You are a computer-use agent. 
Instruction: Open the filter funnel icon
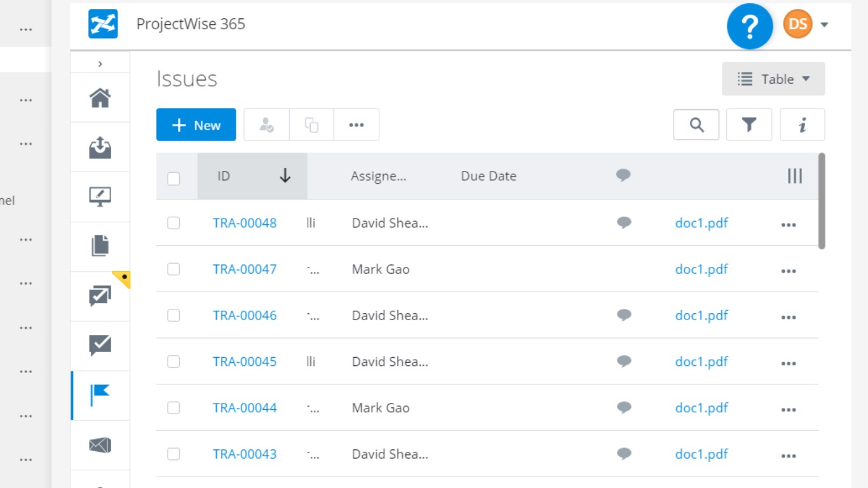pyautogui.click(x=749, y=125)
